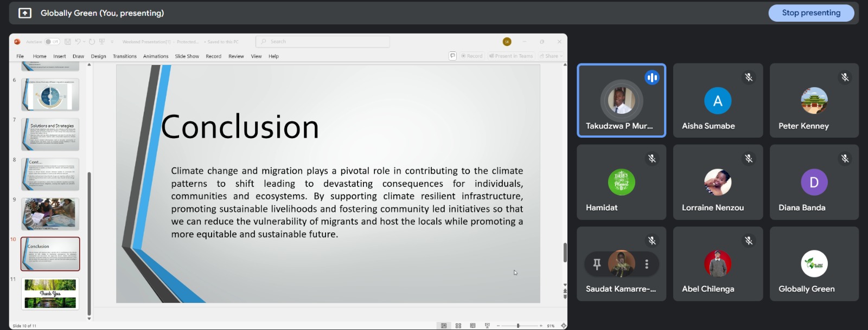868x330 pixels.
Task: Switch to Slide Sorter view
Action: pos(458,326)
